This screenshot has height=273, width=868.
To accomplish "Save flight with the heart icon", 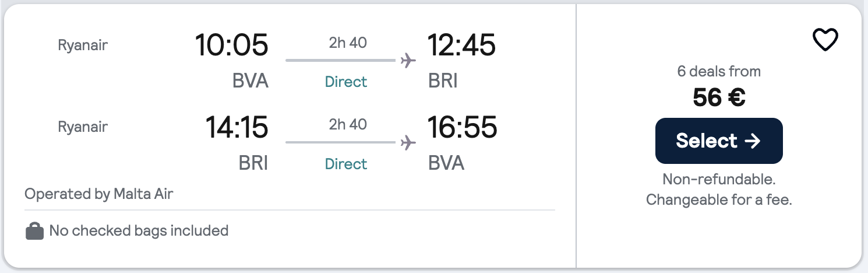I will point(825,40).
